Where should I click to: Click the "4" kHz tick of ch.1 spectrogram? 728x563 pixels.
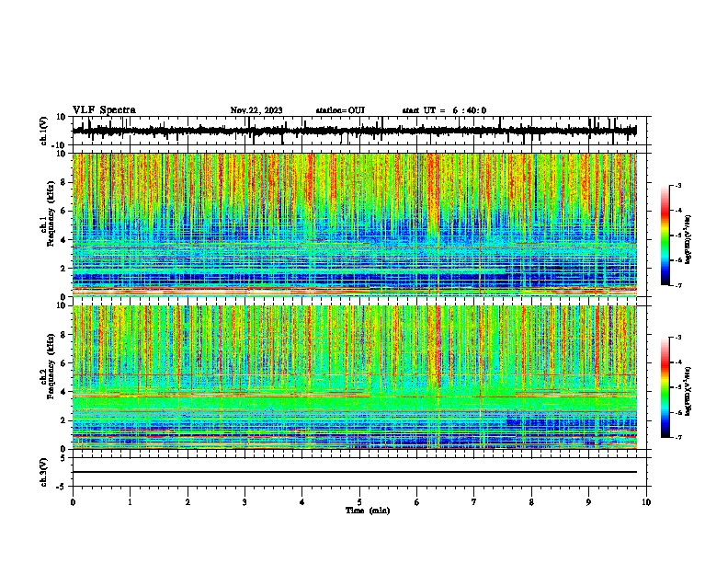[64, 240]
